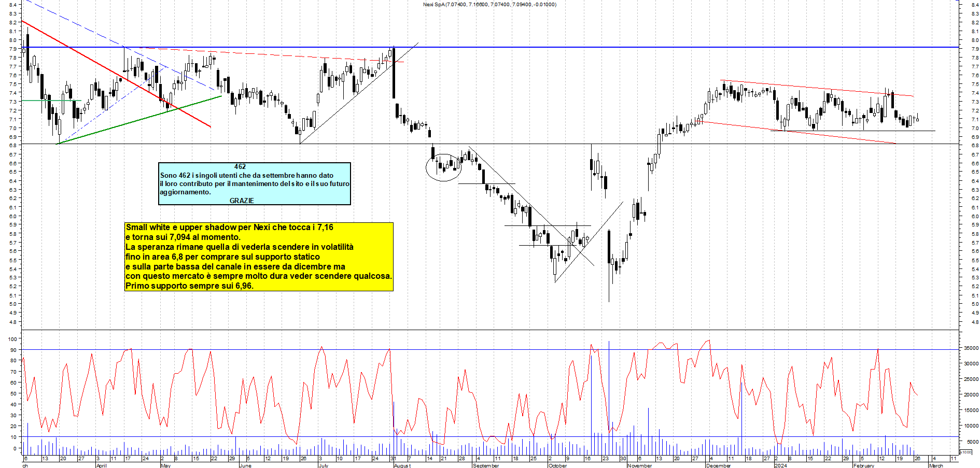Click "Small white e upper shadow per Nexi" line
This screenshot has height=468, width=980.
pos(230,227)
